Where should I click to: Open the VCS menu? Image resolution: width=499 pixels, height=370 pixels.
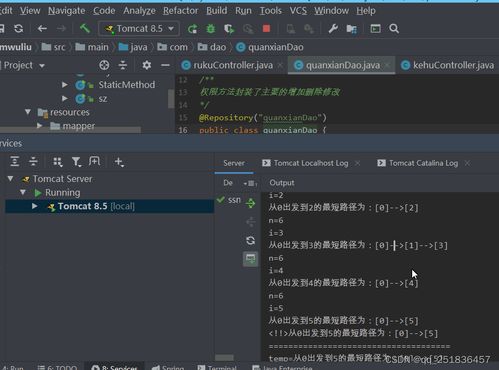coord(298,11)
